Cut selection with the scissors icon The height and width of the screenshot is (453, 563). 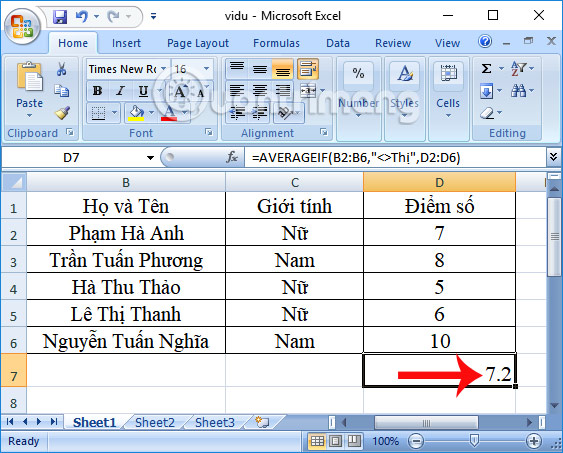[x=62, y=69]
